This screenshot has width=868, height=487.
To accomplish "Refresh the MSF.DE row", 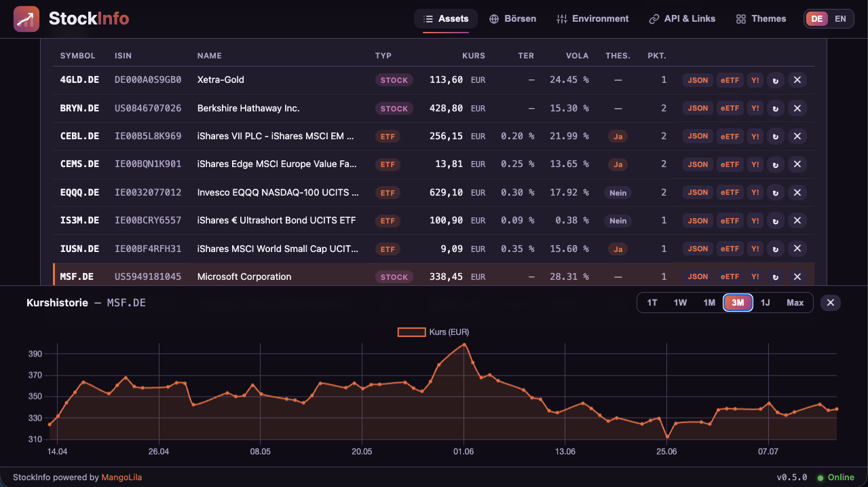I will point(776,276).
